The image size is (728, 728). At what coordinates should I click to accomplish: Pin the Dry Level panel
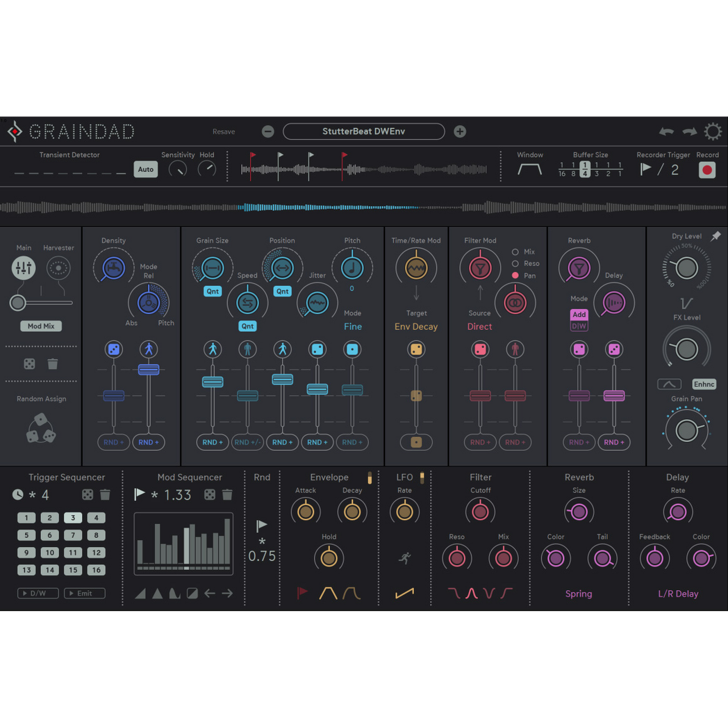[x=715, y=236]
